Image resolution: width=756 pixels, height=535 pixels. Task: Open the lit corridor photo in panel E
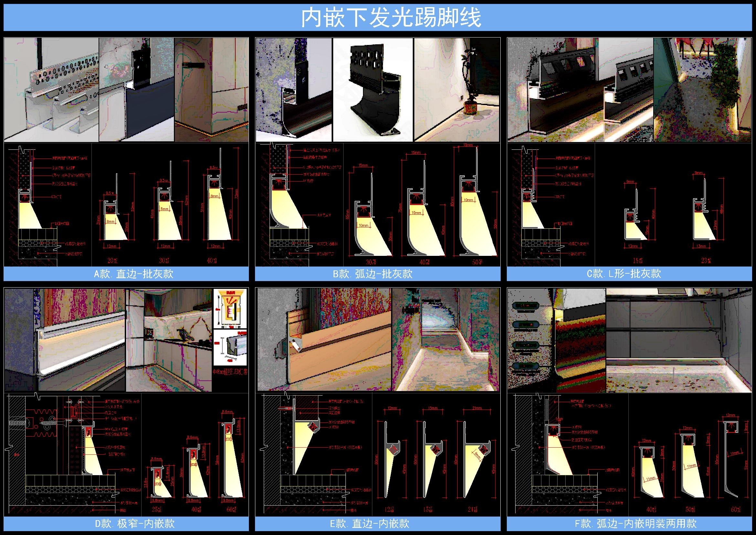[446, 340]
